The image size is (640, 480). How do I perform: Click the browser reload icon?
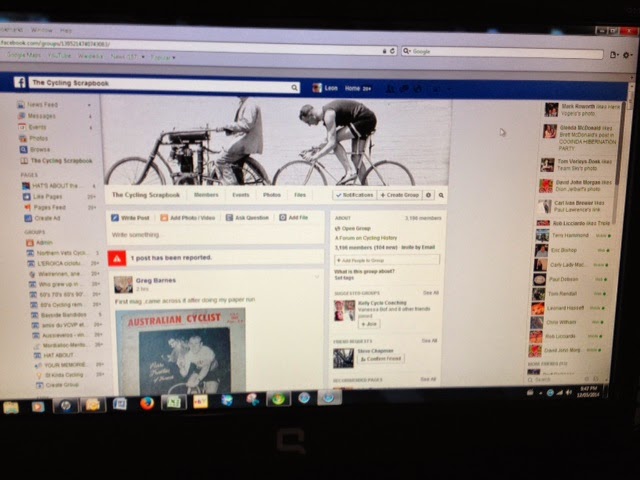click(392, 51)
